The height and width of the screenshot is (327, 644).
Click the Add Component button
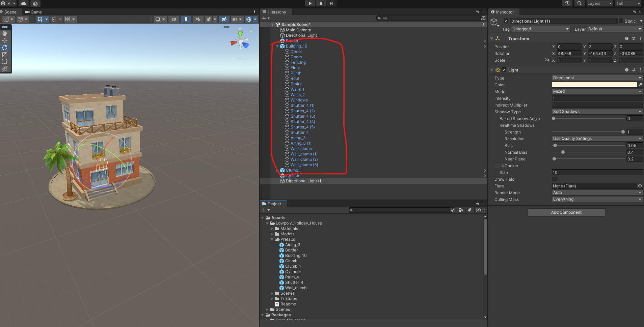click(x=566, y=212)
